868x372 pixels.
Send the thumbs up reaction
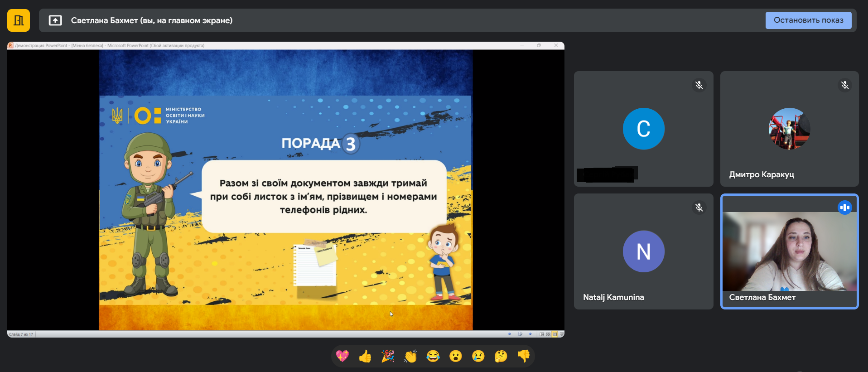[x=365, y=356]
